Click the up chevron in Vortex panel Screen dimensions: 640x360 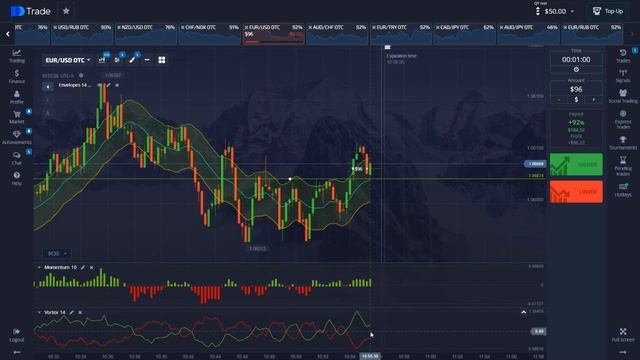524,312
